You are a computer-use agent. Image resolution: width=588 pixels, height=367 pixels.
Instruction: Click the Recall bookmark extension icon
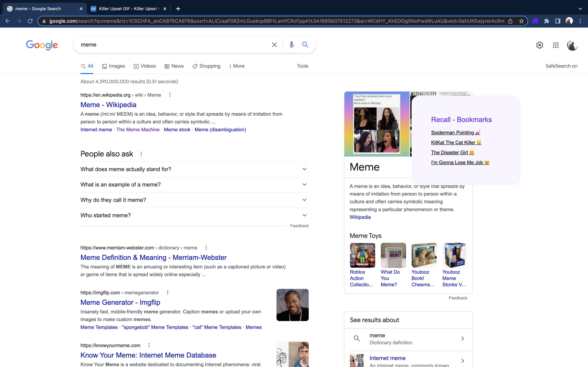(x=535, y=21)
